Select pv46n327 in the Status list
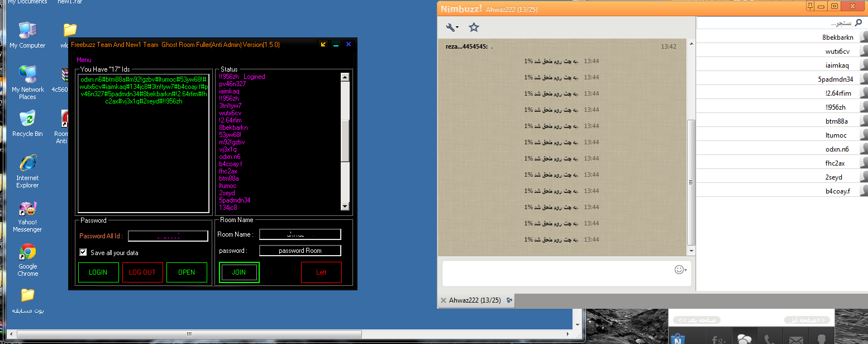Screen dimensions: 868x344 tap(232, 84)
